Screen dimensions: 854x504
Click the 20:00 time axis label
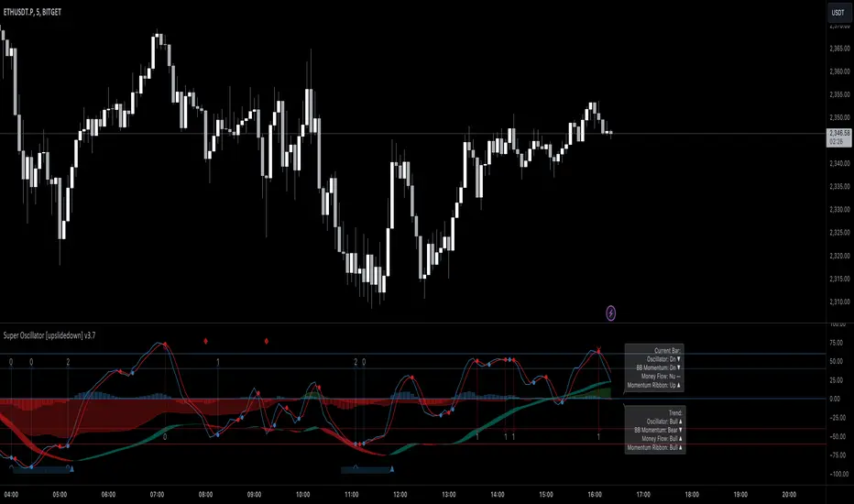coord(789,495)
